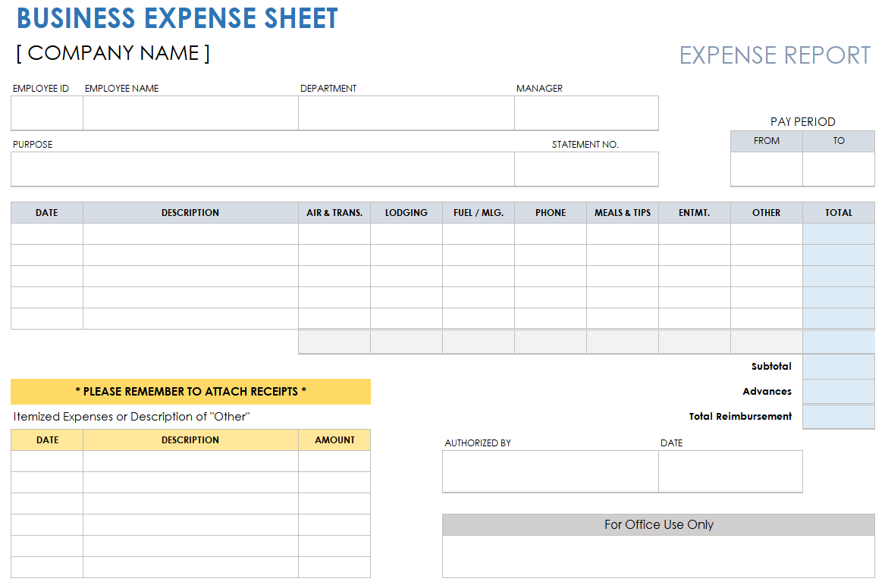Click the EMPLOYEE ID input field

coord(46,113)
